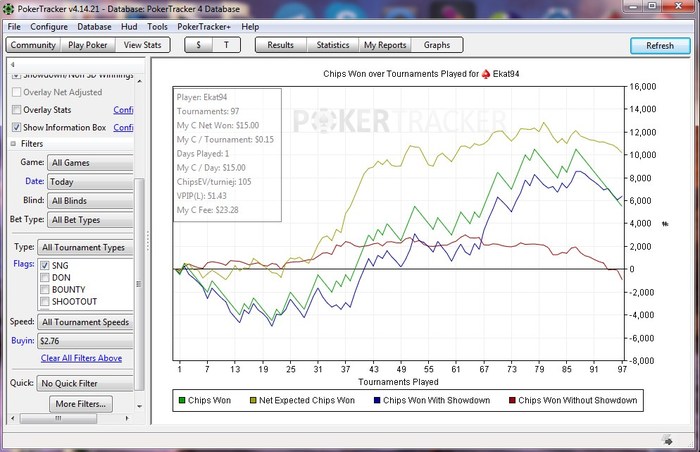This screenshot has width=700, height=452.
Task: Open the Date dropdown set to Today
Action: pos(90,182)
